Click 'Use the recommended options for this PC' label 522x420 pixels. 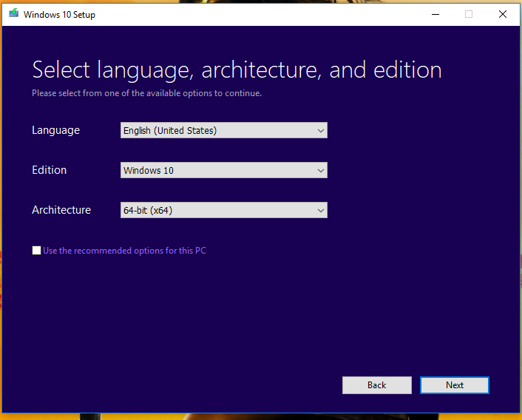coord(124,251)
